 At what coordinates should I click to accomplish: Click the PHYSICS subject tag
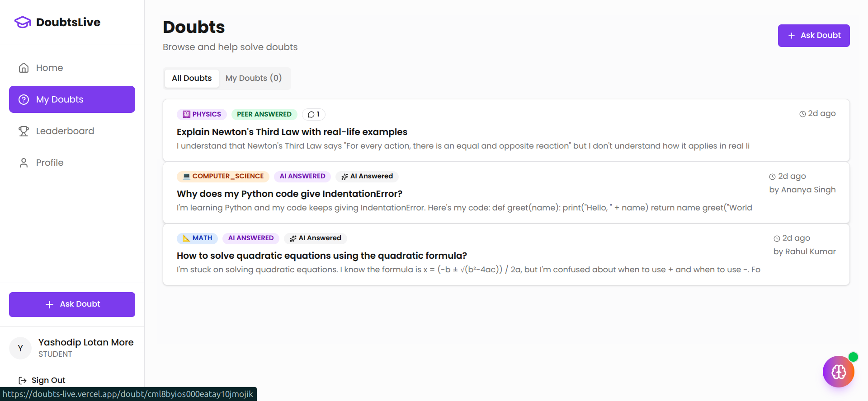coord(202,114)
